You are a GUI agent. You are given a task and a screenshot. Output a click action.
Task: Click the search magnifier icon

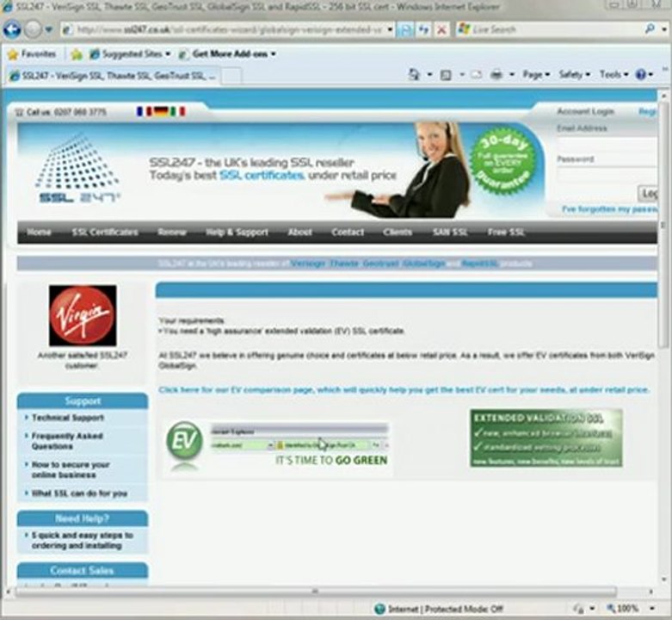(650, 29)
